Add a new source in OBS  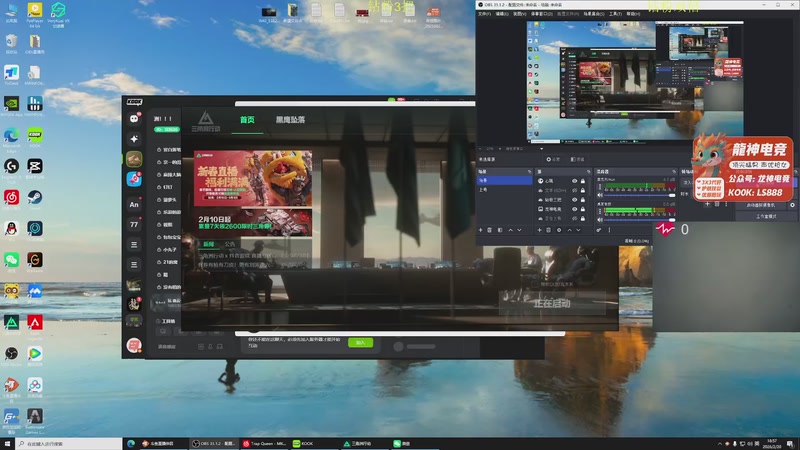point(539,230)
